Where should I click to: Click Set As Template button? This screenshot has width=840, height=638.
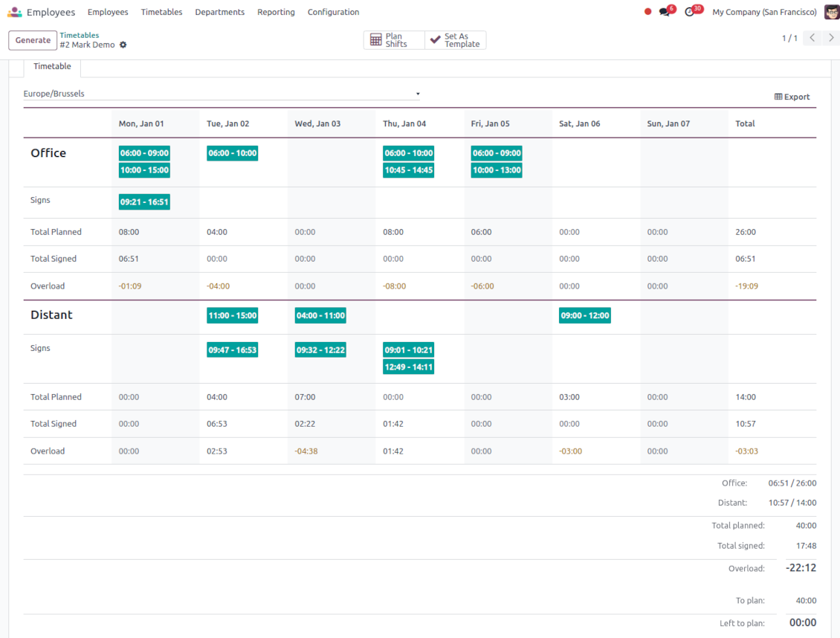(x=456, y=40)
